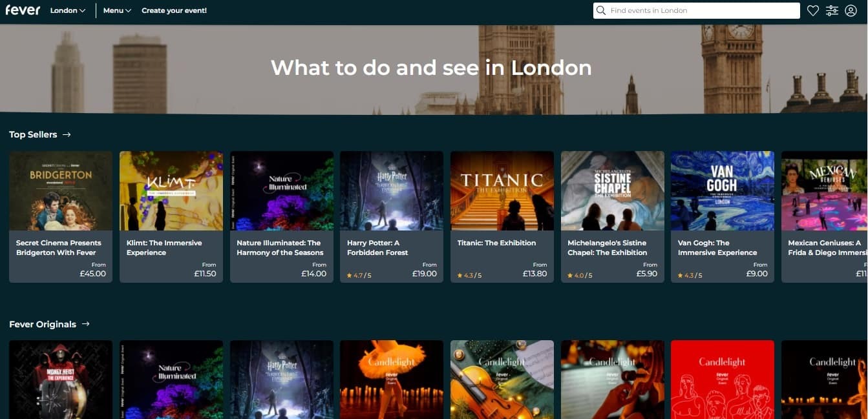Click the Titanic 4.3 star rating
The image size is (868, 419).
click(469, 275)
